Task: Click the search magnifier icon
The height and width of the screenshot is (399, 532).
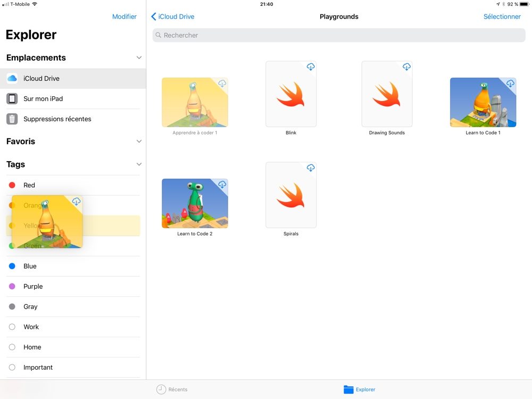Action: coord(158,35)
